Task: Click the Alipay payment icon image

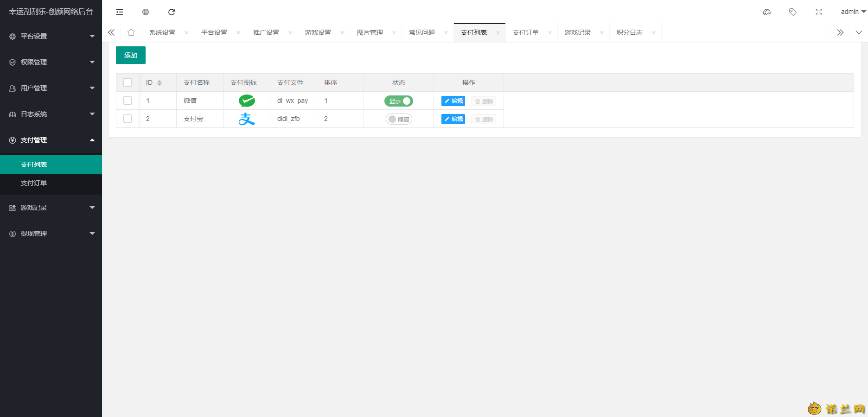Action: [247, 119]
